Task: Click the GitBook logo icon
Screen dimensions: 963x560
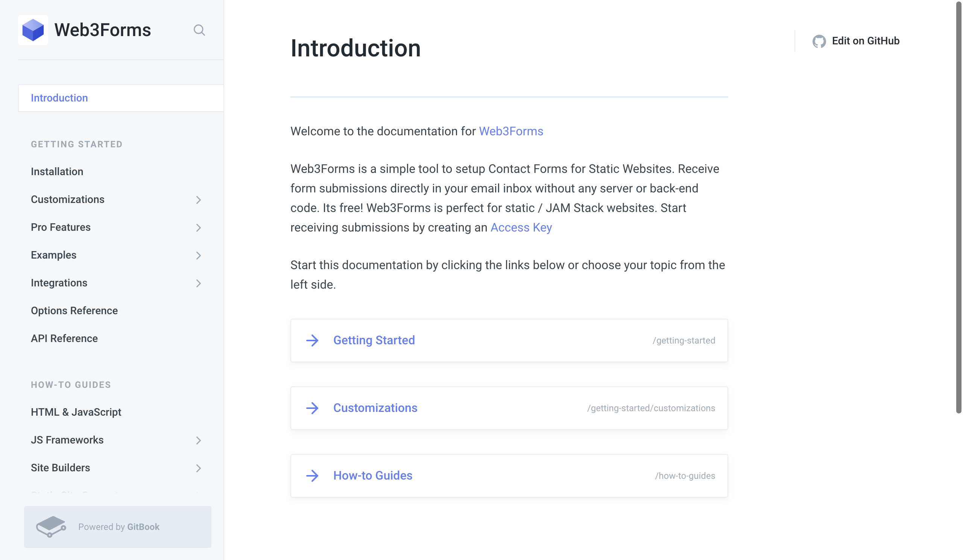Action: click(x=51, y=527)
